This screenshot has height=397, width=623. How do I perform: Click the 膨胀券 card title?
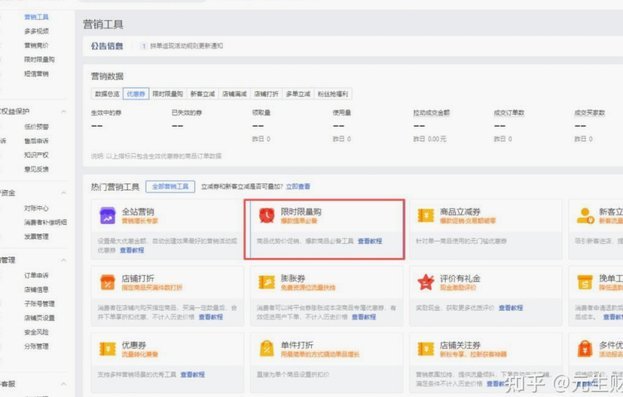click(293, 278)
